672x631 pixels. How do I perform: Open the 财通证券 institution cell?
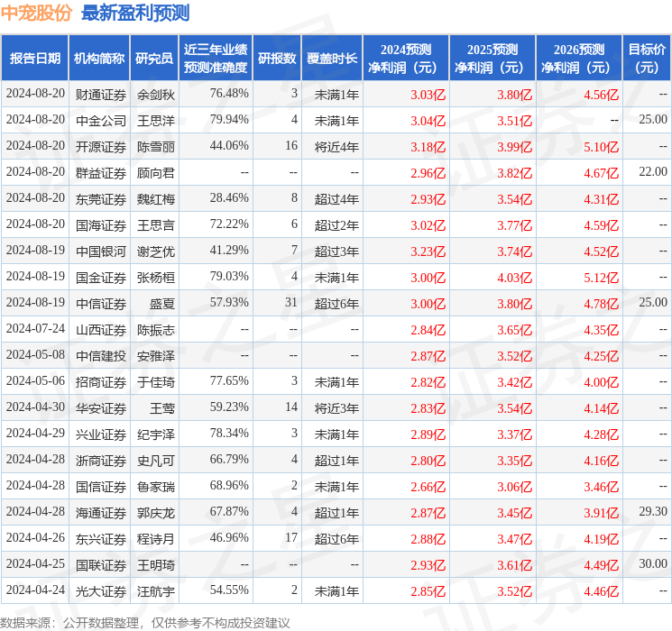[100, 94]
